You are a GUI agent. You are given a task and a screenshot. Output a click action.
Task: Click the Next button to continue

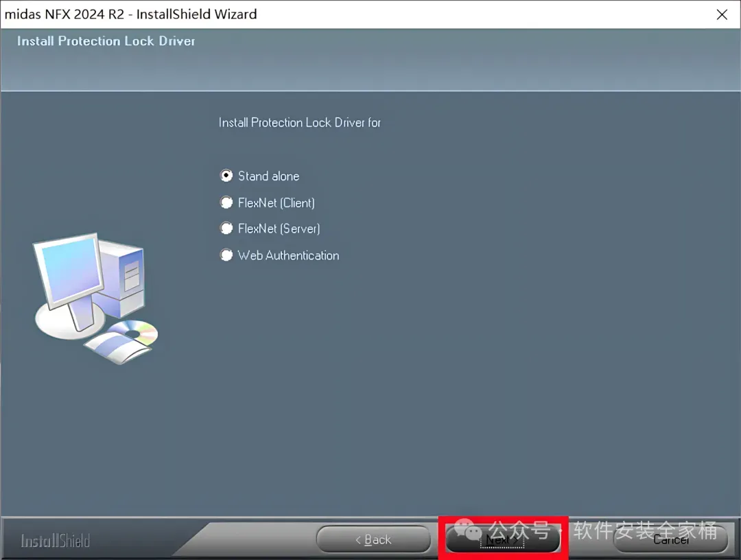pyautogui.click(x=503, y=539)
